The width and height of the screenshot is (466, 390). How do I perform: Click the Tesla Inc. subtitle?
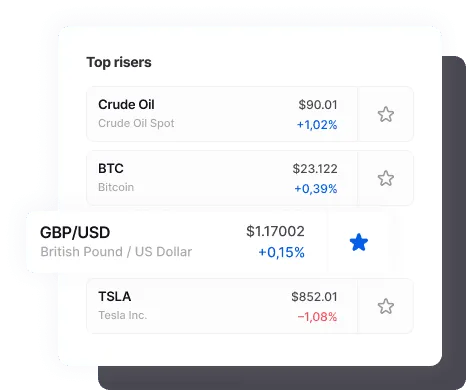click(123, 315)
